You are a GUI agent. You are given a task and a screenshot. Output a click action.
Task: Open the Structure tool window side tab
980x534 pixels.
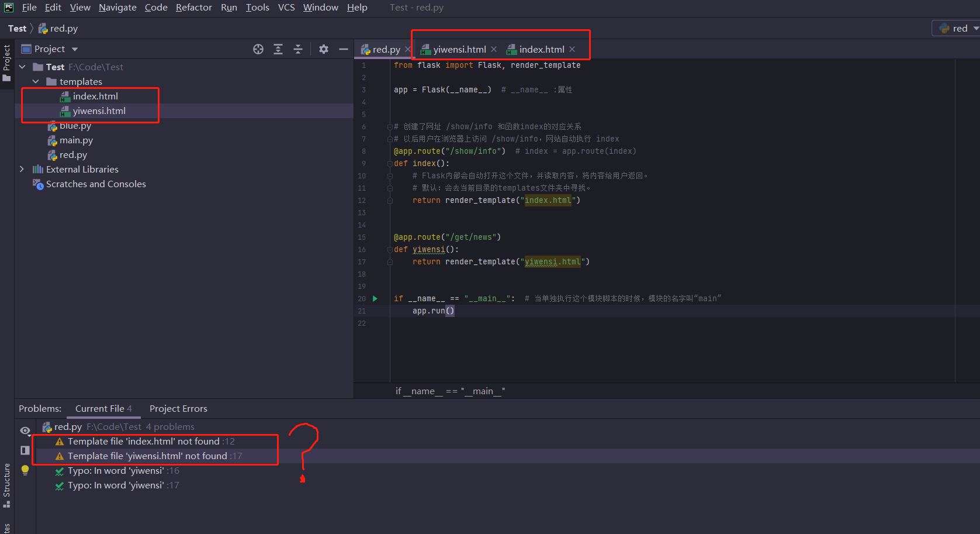point(7,485)
